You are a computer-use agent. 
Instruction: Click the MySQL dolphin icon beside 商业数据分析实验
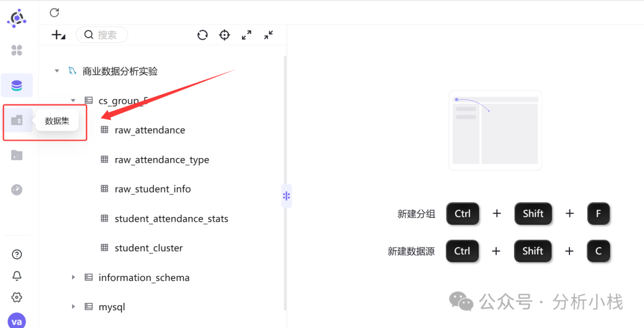72,70
